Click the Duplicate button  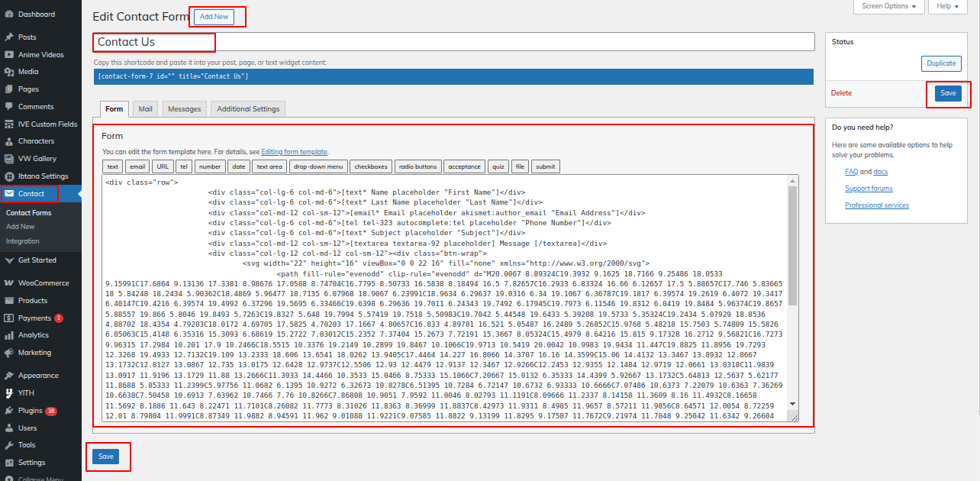coord(940,63)
